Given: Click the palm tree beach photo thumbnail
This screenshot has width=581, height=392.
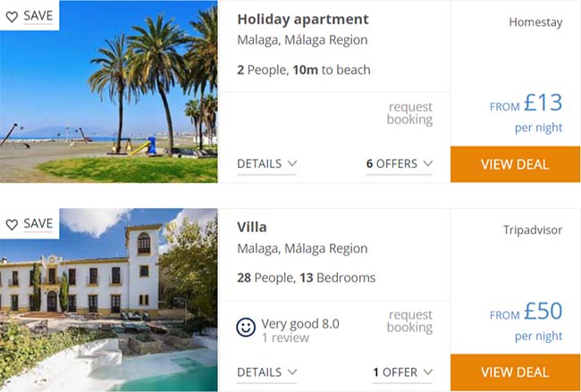Looking at the screenshot, I should (108, 91).
